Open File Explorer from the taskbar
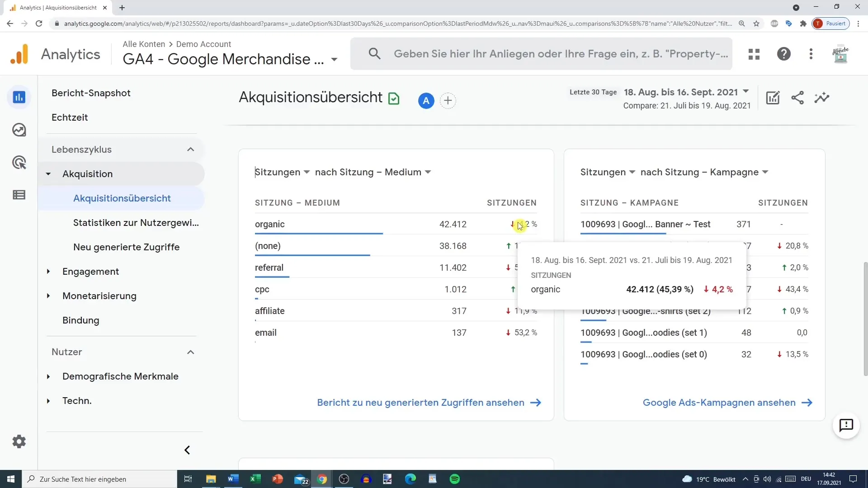The image size is (868, 488). [211, 479]
